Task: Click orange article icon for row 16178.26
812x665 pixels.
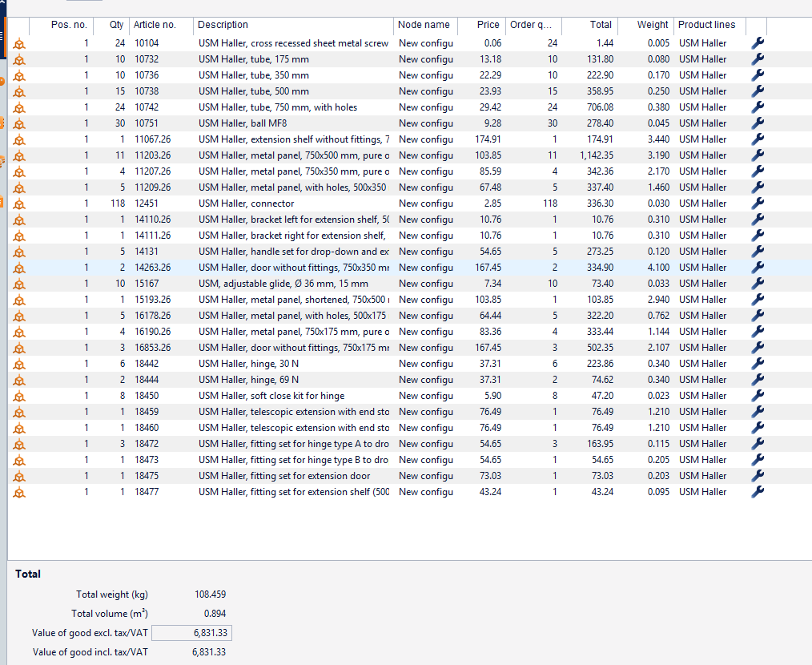Action: pyautogui.click(x=19, y=316)
